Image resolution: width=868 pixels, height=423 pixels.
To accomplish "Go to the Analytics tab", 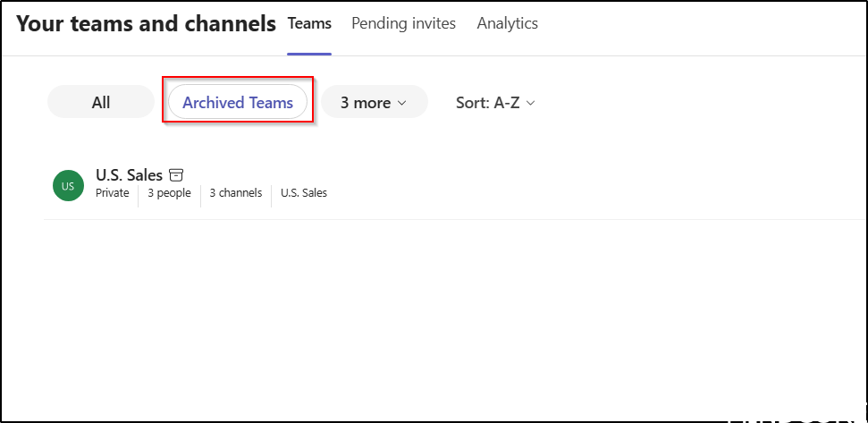I will point(507,23).
